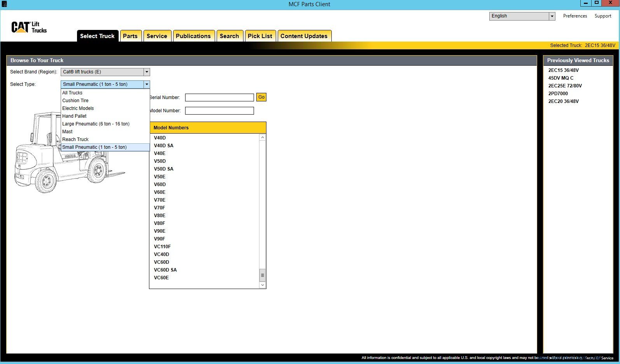Collapse the Select Type dropdown
Image resolution: width=620 pixels, height=364 pixels.
147,84
